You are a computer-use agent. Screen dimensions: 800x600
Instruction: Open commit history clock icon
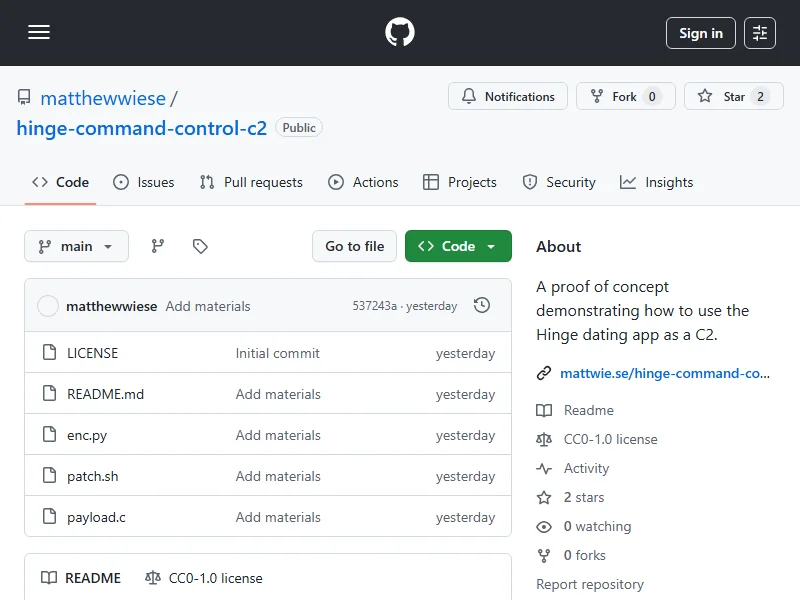482,306
